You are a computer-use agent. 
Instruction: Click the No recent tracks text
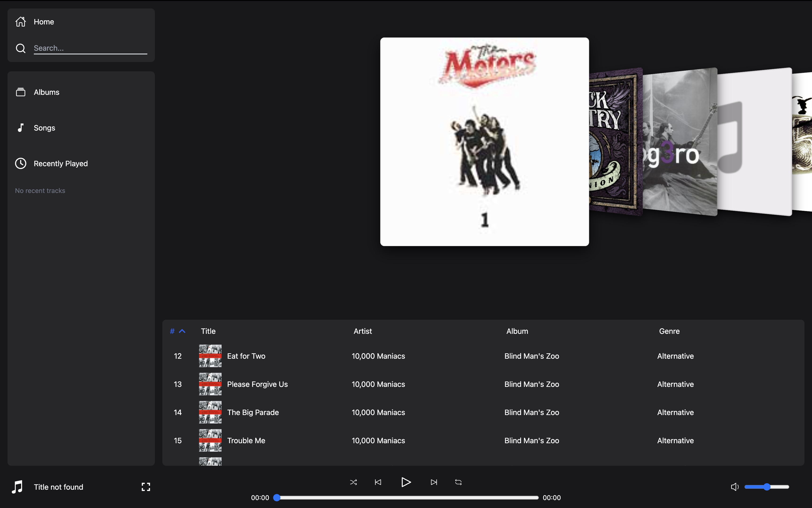[40, 191]
